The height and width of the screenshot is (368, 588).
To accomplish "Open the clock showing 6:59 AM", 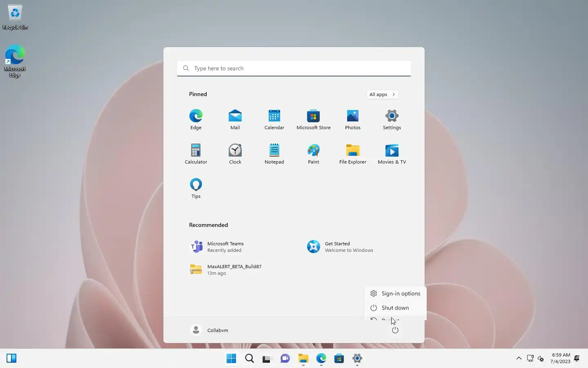I will 560,358.
